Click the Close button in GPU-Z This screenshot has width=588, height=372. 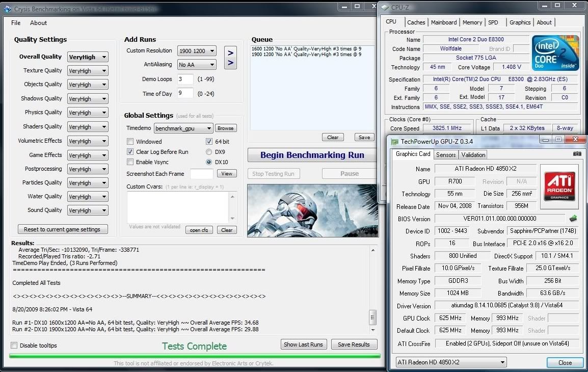565,363
